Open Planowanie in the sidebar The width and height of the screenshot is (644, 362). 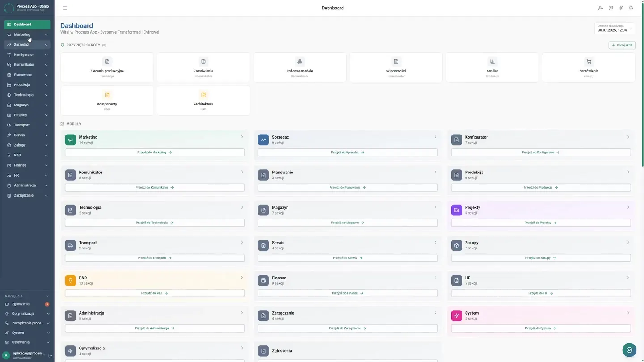click(27, 75)
